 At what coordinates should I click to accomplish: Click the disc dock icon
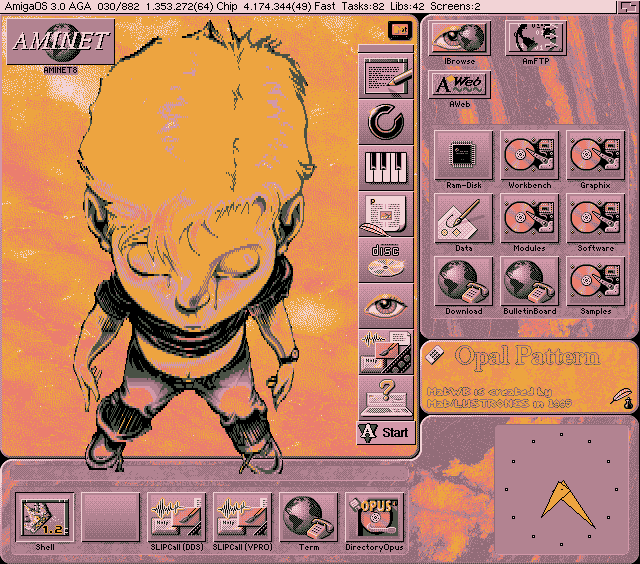coord(386,260)
